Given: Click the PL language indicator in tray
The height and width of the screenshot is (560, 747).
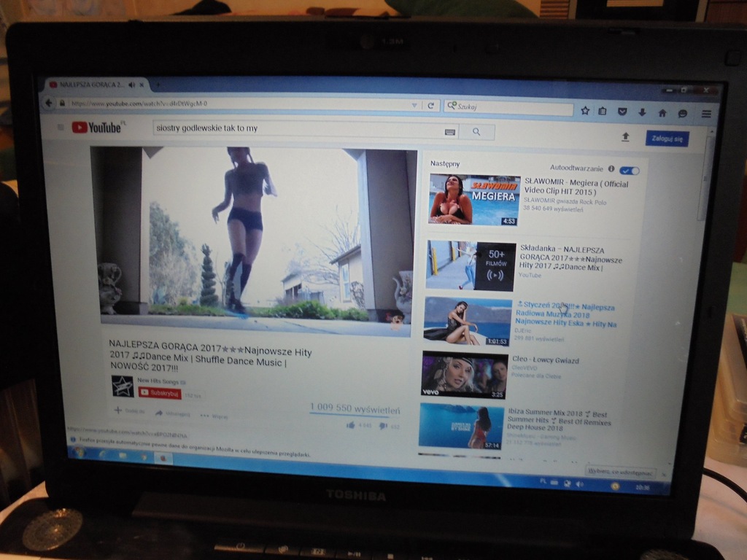Looking at the screenshot, I should pos(543,481).
